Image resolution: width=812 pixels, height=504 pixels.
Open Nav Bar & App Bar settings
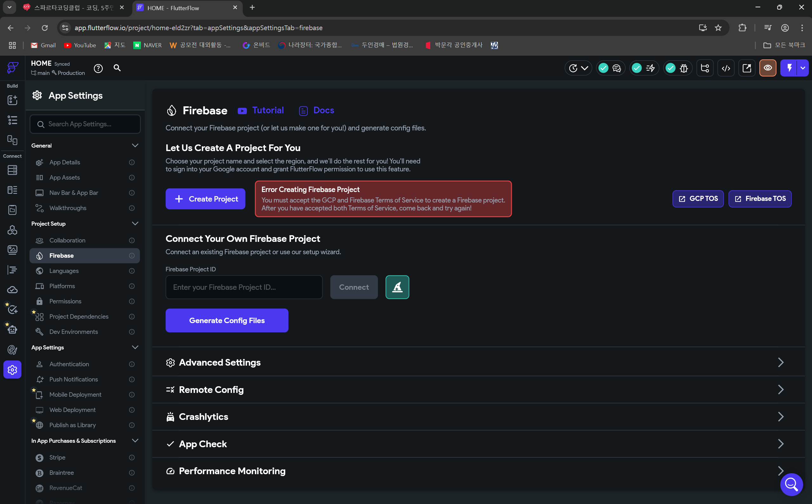(85, 193)
